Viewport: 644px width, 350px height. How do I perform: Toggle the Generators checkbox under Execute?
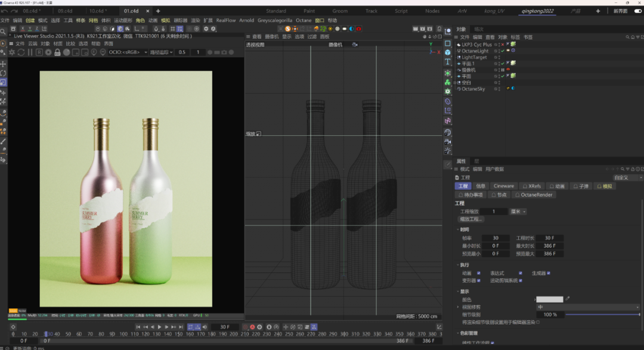549,273
